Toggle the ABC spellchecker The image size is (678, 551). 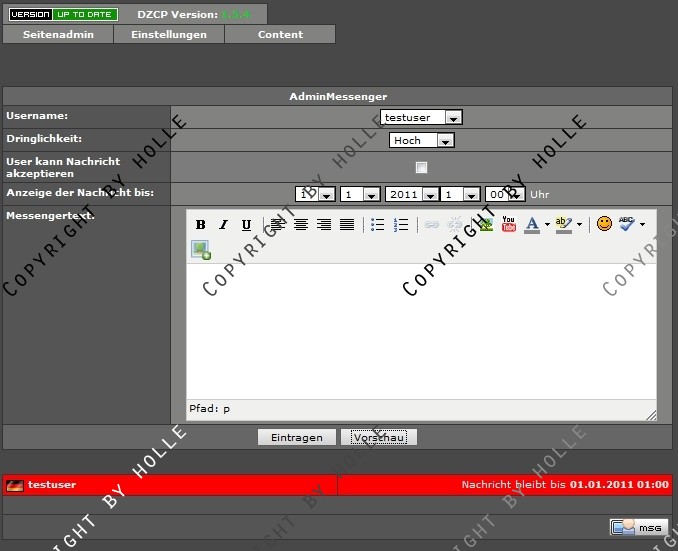(627, 224)
